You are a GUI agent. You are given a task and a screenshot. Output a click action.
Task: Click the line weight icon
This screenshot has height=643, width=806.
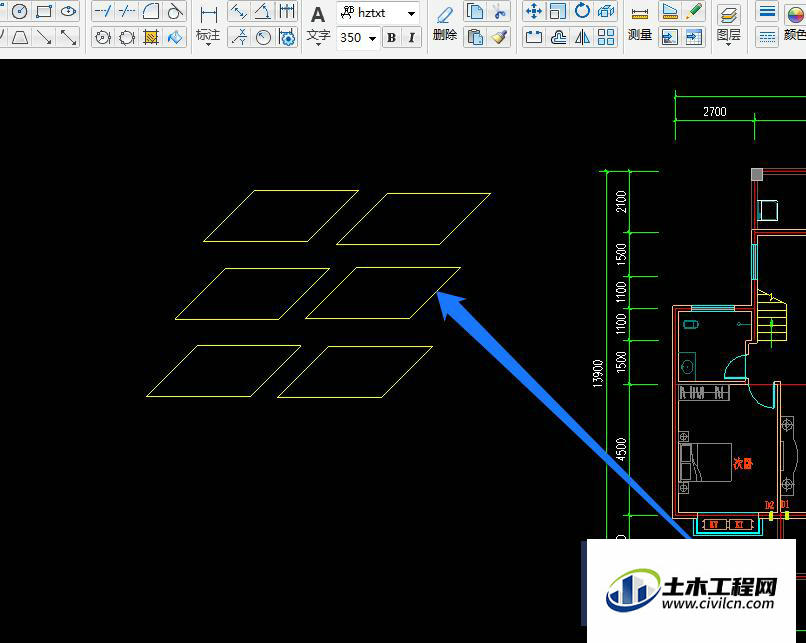[x=767, y=11]
